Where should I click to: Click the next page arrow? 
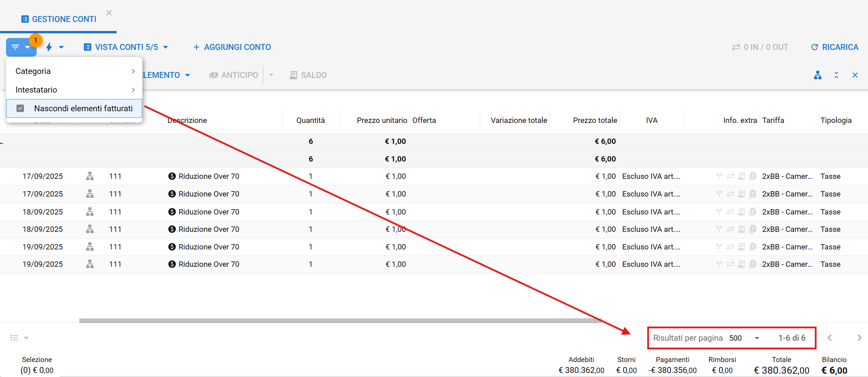click(x=859, y=338)
